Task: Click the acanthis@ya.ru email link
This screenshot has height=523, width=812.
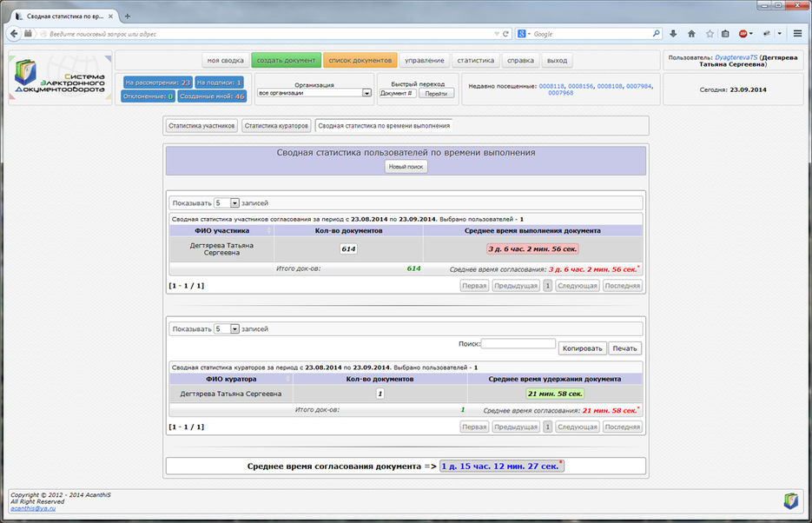Action: pyautogui.click(x=33, y=508)
